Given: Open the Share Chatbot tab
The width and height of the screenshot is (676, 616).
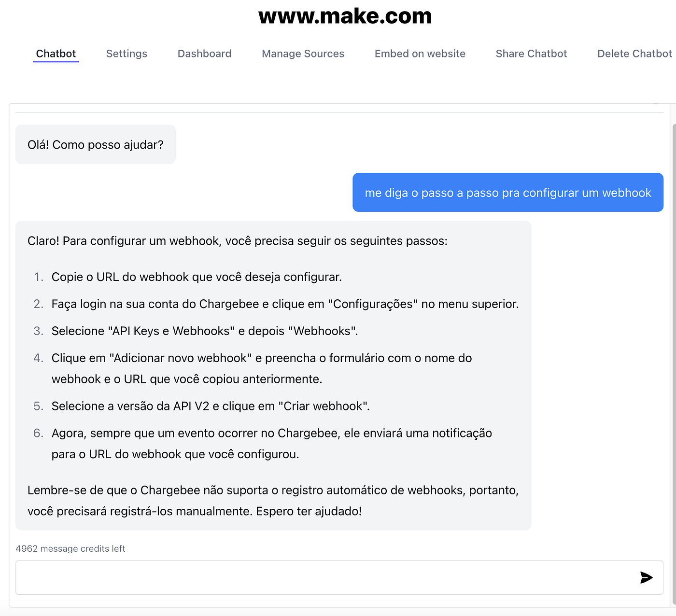Looking at the screenshot, I should tap(532, 54).
